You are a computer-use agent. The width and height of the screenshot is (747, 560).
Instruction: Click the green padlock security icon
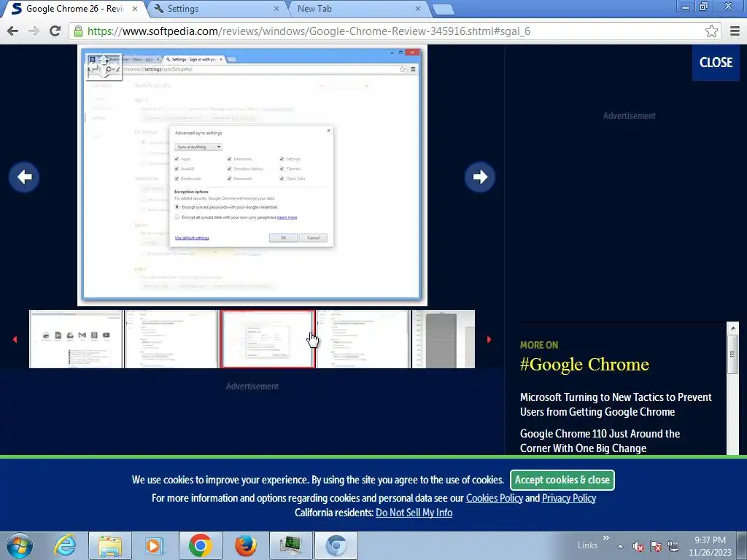pyautogui.click(x=78, y=31)
